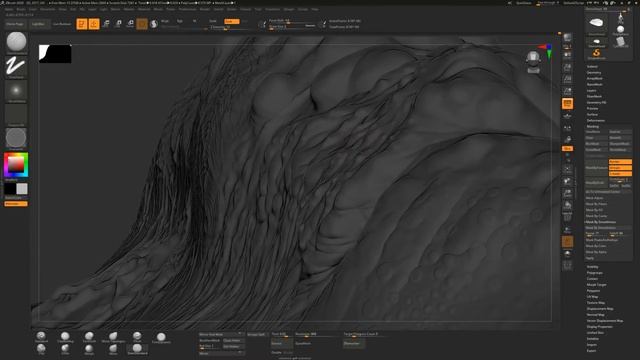Open the Transform menu
Screen dimensions: 640x360
point(273,9)
